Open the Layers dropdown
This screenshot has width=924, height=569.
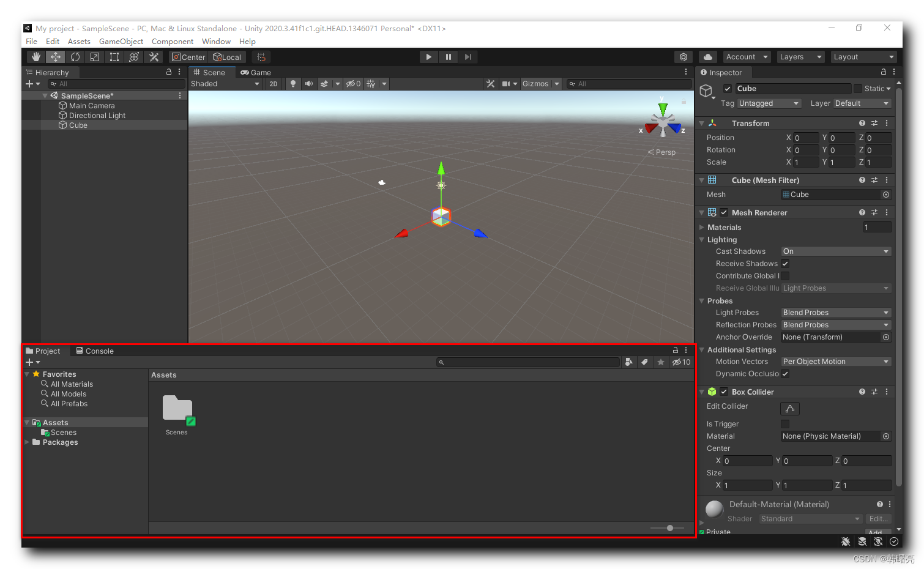800,57
